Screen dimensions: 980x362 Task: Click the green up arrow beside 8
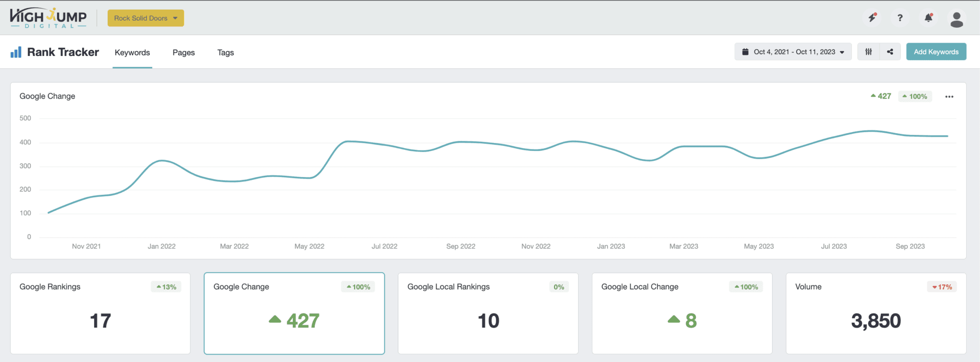[674, 319]
